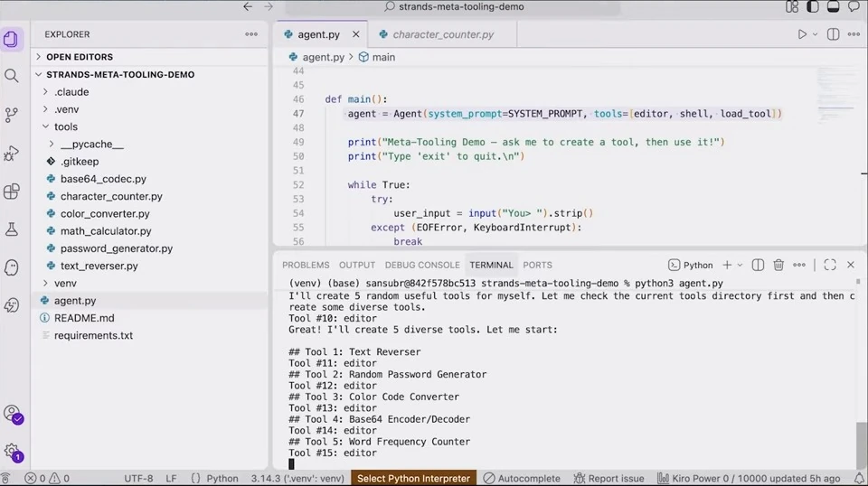Kill the terminal with the trash icon
868x486 pixels.
pos(778,265)
